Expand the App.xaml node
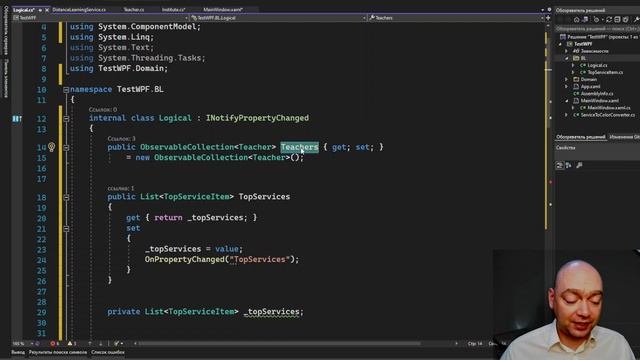Screen dimensions: 640x360 click(567, 87)
